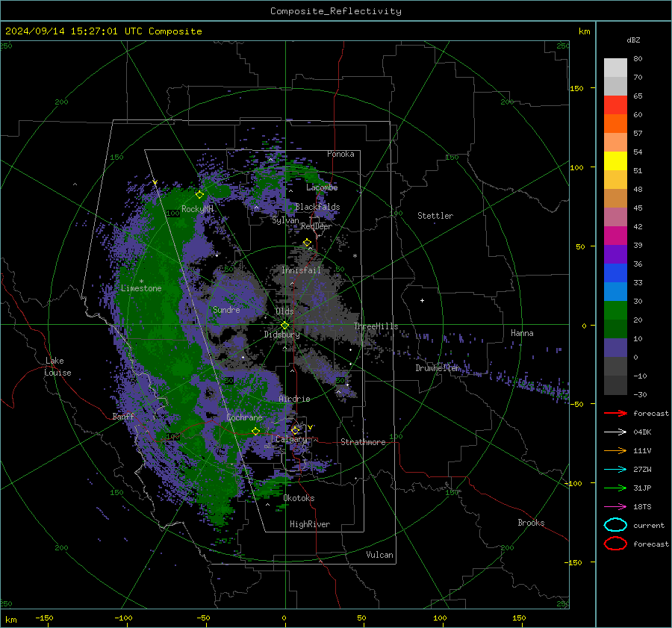Select the light gray 70-80 dBZ swatch
This screenshot has width=672, height=628.
pyautogui.click(x=615, y=68)
